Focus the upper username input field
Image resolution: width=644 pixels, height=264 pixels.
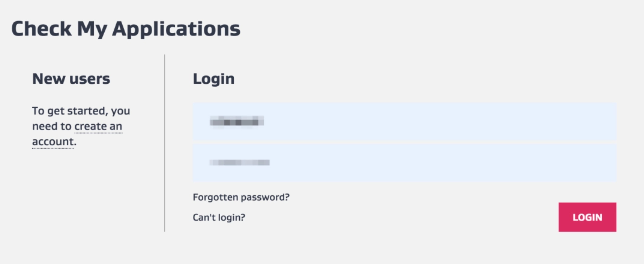pyautogui.click(x=404, y=122)
